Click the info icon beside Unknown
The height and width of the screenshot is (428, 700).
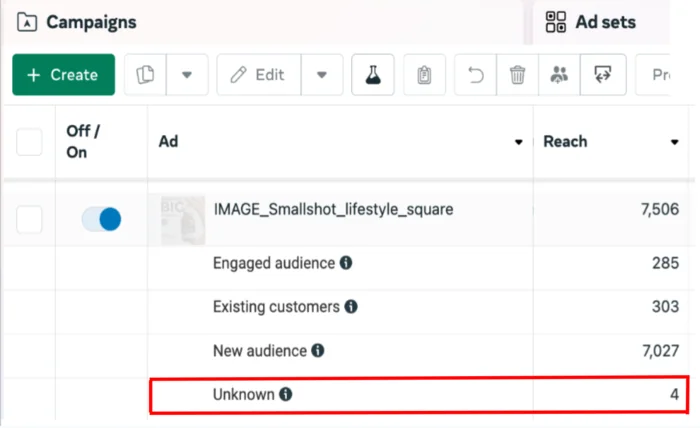coord(285,394)
